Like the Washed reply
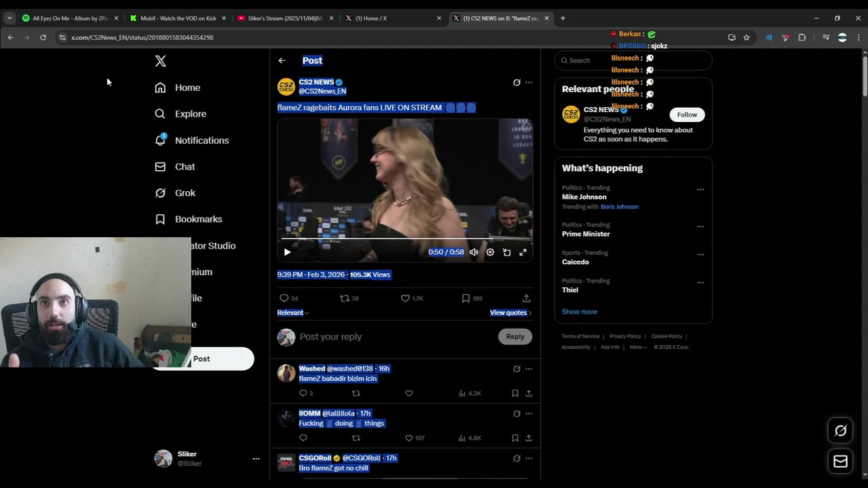868x488 pixels. tap(409, 393)
